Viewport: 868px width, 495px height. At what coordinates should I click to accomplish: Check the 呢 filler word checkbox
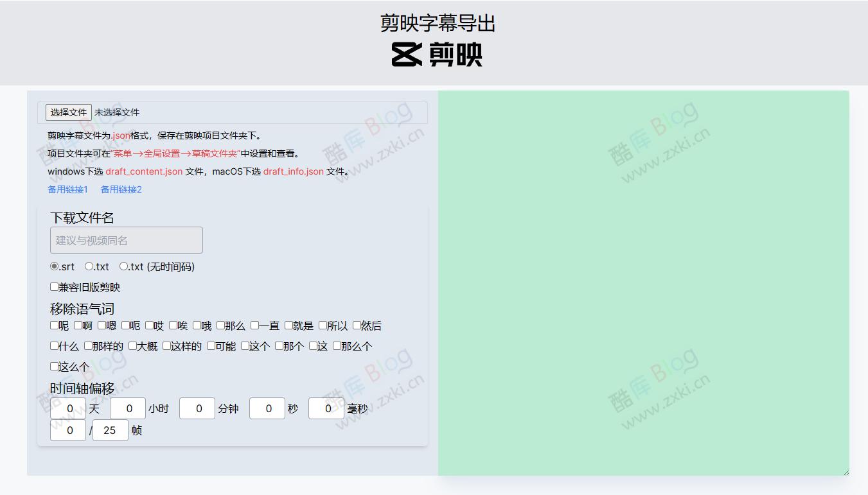click(55, 326)
